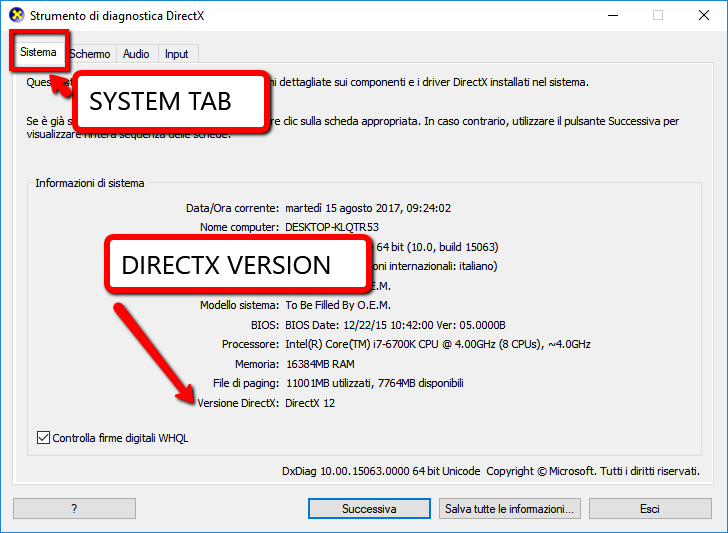
Task: Select the BIOS Date value text
Action: (x=395, y=325)
